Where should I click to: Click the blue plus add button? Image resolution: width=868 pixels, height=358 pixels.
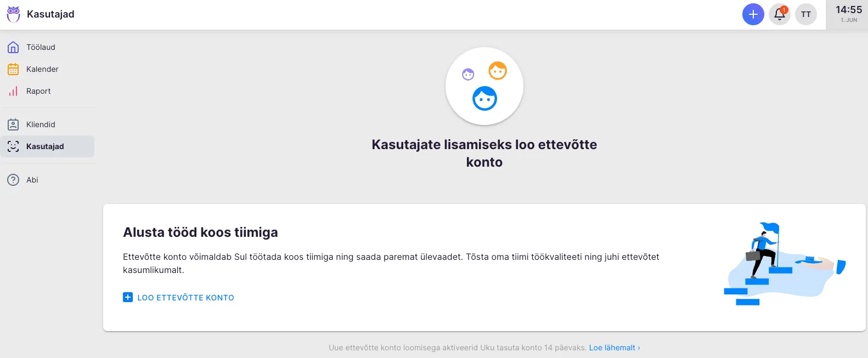[x=753, y=14]
